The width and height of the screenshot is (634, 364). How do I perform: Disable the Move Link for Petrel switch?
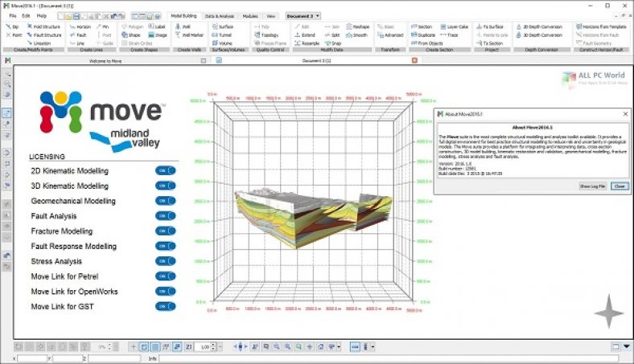(166, 277)
